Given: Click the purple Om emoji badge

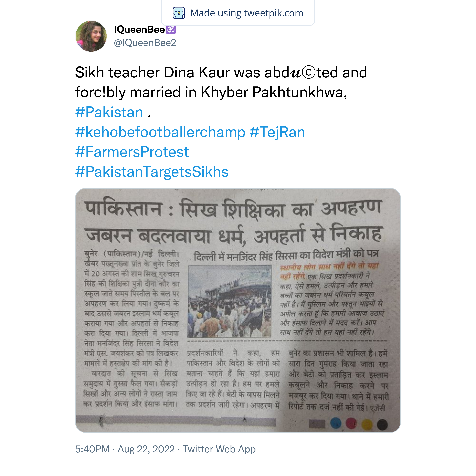Looking at the screenshot, I should pyautogui.click(x=171, y=29).
